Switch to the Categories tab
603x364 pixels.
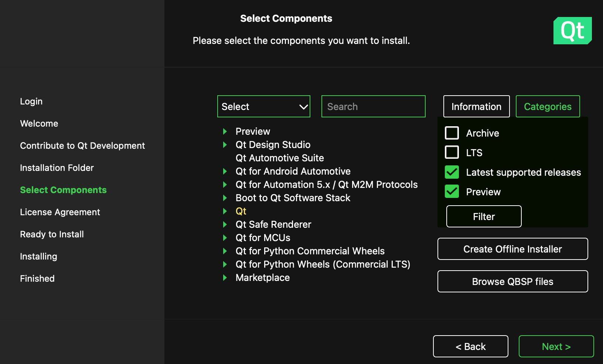548,106
